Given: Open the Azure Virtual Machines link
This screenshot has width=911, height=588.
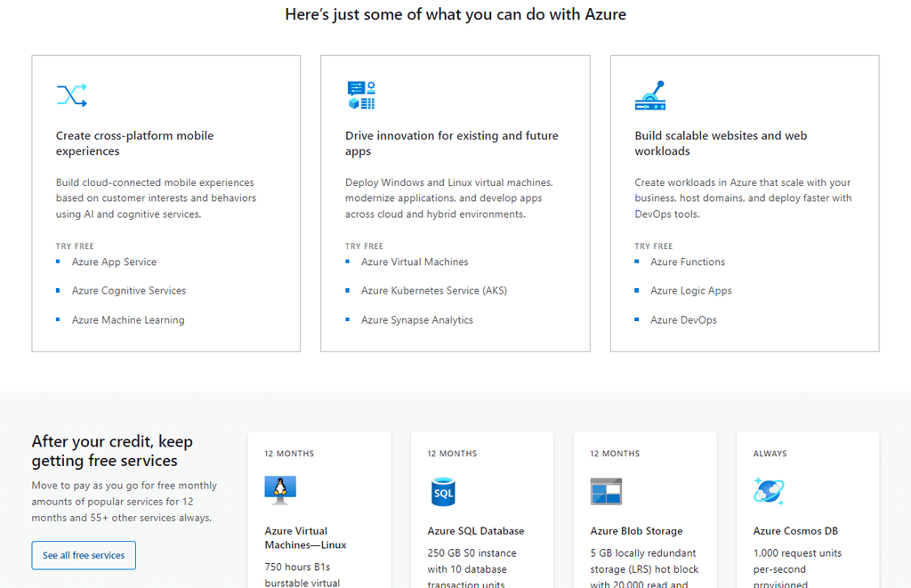Looking at the screenshot, I should tap(415, 262).
